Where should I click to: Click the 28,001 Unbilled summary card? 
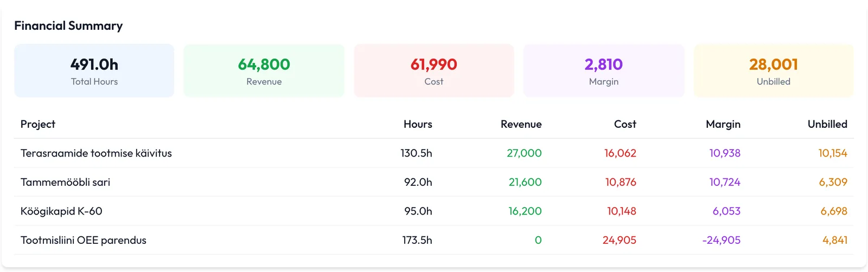tap(774, 71)
